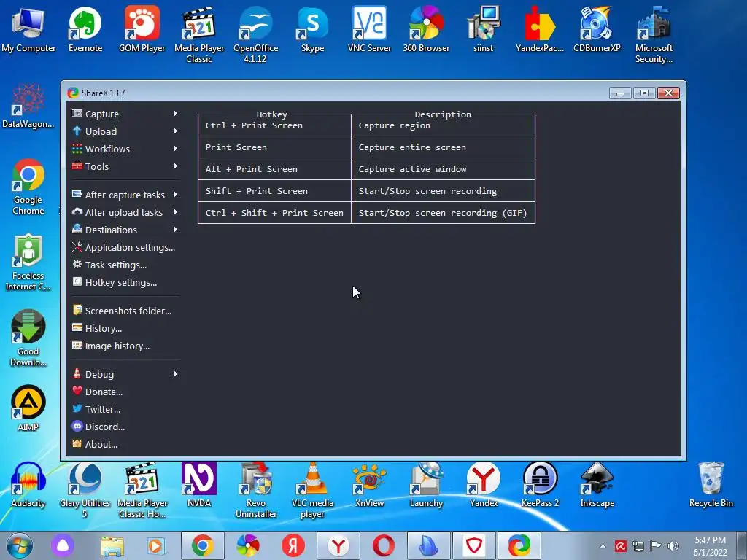Open Microsoft Security desktop shortcut
Screen dimensions: 747x560
click(x=654, y=35)
